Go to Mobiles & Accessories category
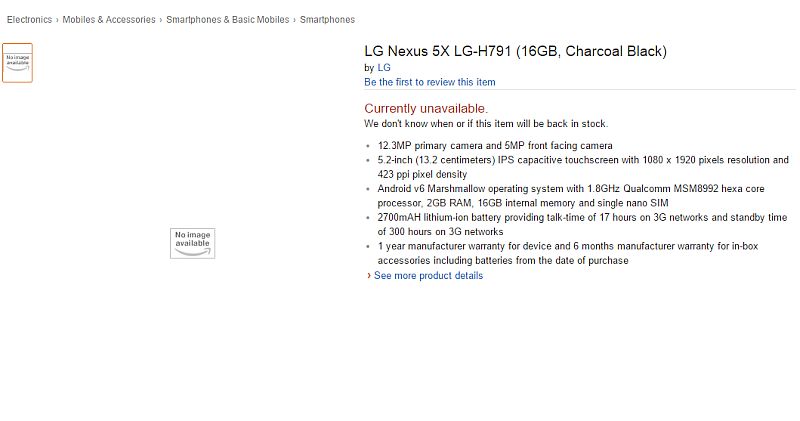Viewport: 800px width, 421px height. click(109, 19)
